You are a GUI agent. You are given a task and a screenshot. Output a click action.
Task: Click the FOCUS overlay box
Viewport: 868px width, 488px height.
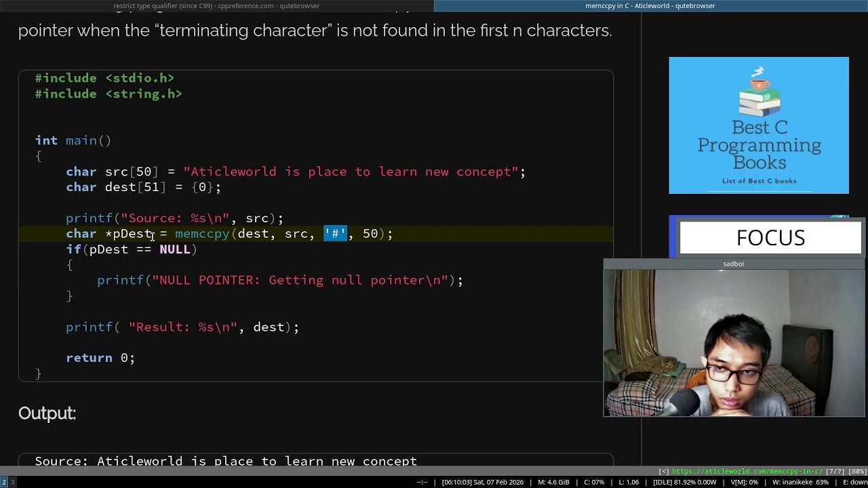(770, 238)
